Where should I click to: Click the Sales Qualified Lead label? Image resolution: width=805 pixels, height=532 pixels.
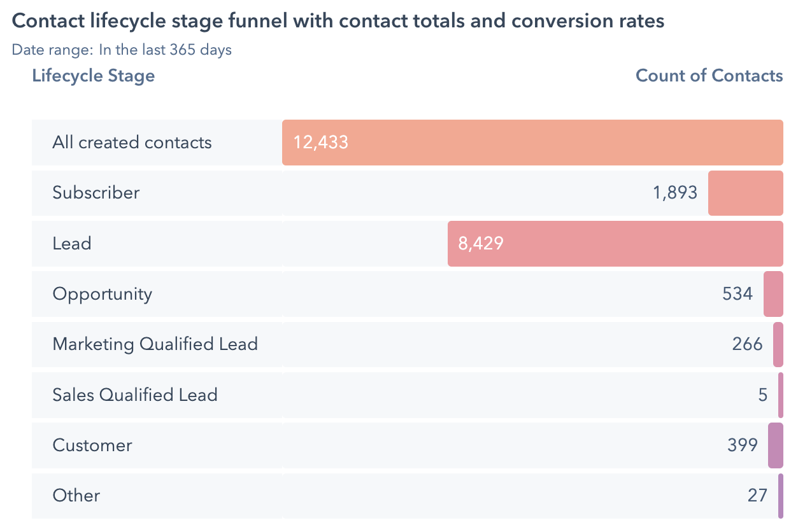point(135,395)
